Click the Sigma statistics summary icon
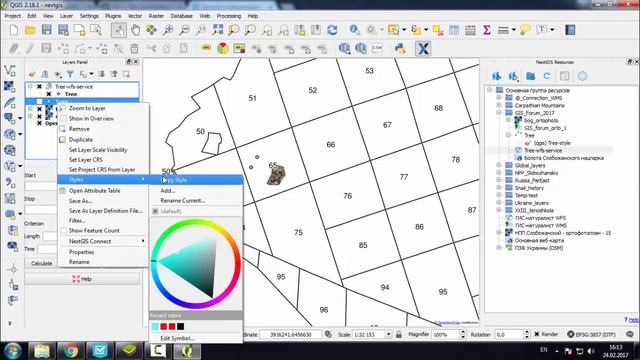Screen dimensions: 640x360 click(487, 30)
